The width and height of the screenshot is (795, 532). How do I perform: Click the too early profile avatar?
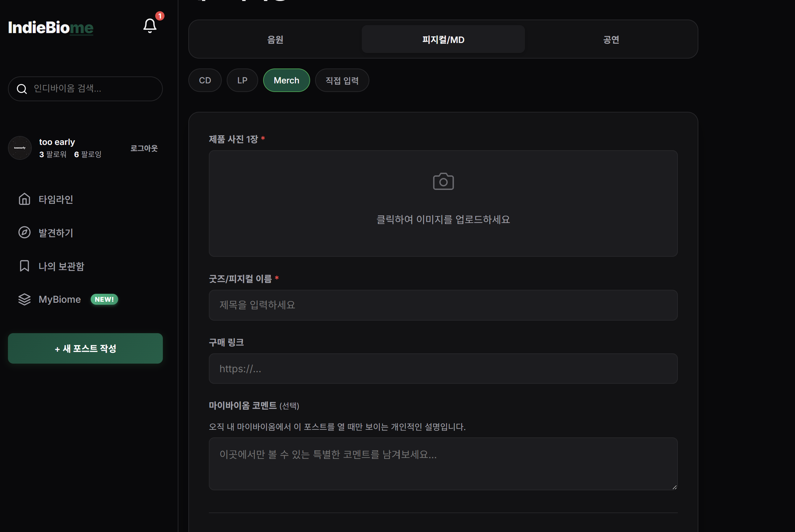click(x=20, y=148)
